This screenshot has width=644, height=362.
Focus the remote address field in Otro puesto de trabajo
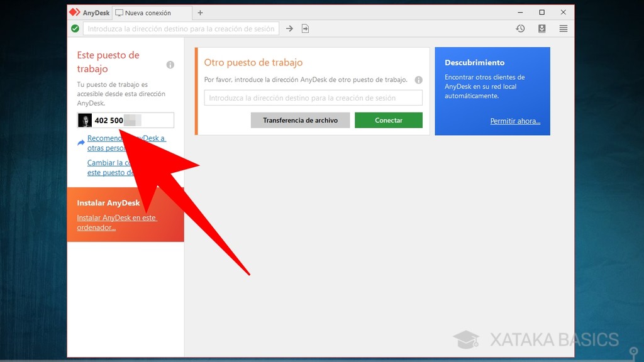pos(313,98)
